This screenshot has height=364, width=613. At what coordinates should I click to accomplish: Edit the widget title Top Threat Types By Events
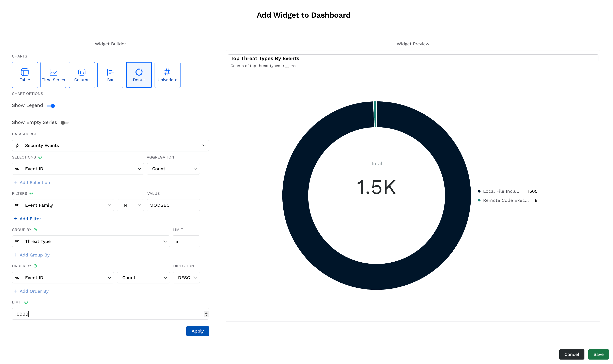(x=413, y=58)
